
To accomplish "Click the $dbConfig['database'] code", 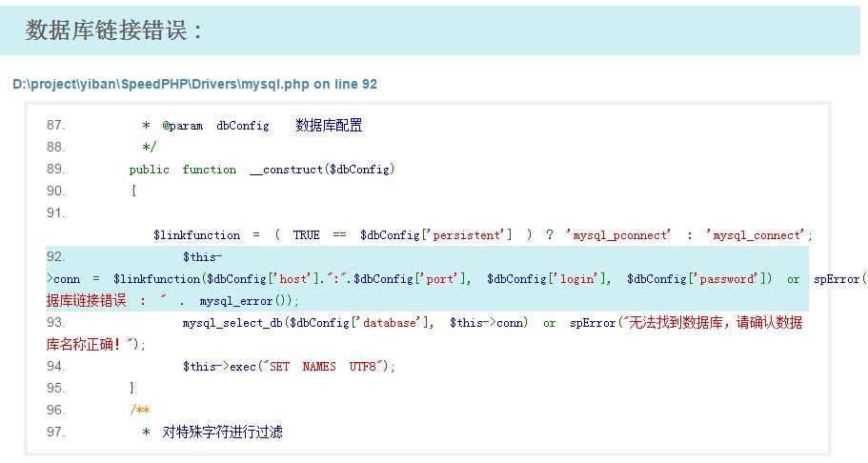I will click(x=361, y=323).
